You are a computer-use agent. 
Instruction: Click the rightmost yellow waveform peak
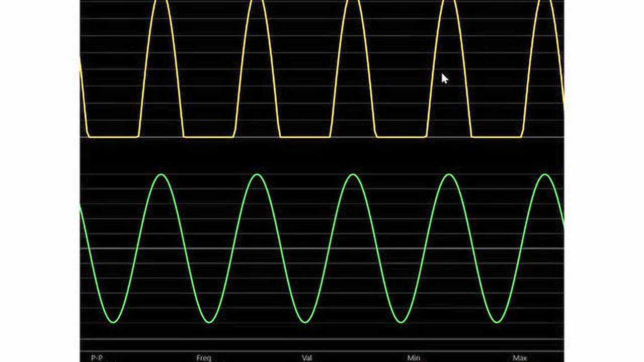pos(545,2)
